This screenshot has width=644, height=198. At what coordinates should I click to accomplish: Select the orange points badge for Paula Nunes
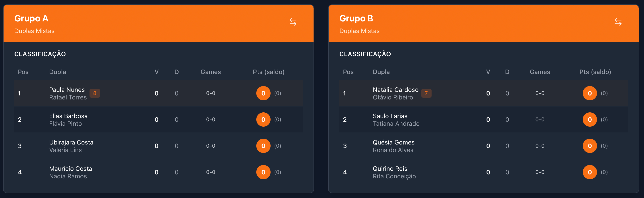[263, 93]
